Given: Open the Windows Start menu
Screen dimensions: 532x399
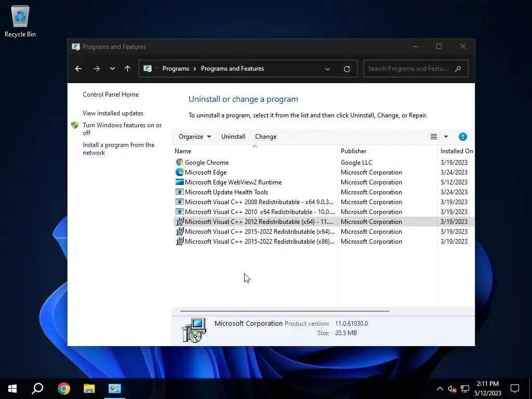Looking at the screenshot, I should [12, 388].
